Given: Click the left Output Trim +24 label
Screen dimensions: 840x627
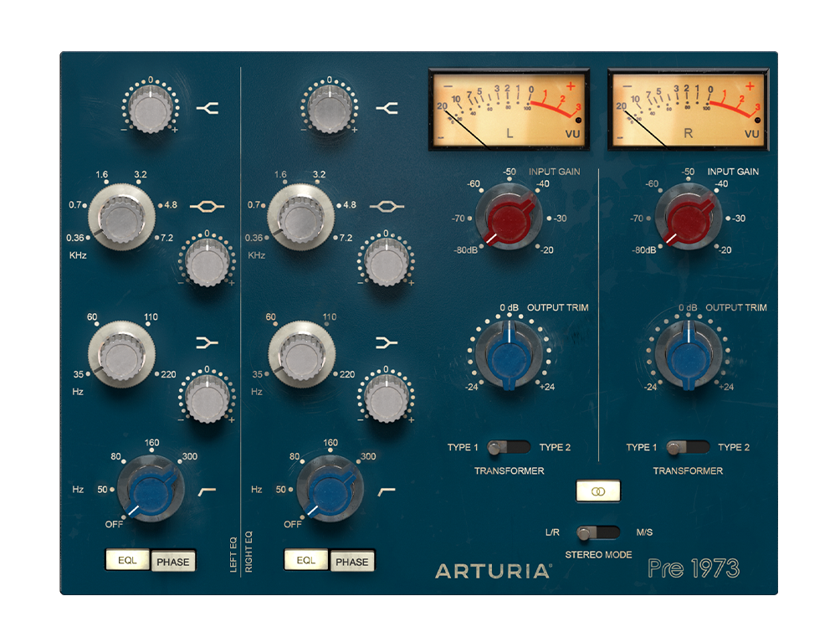Looking at the screenshot, I should (547, 387).
